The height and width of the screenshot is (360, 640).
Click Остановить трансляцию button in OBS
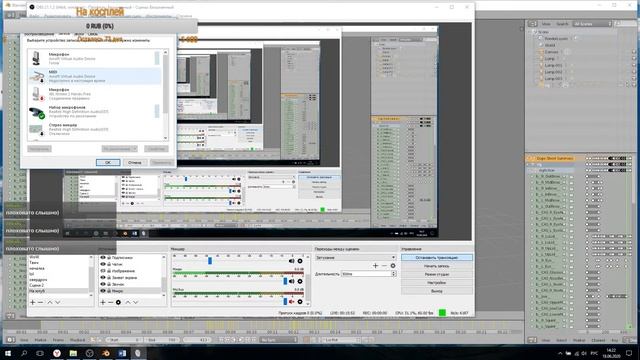click(436, 258)
